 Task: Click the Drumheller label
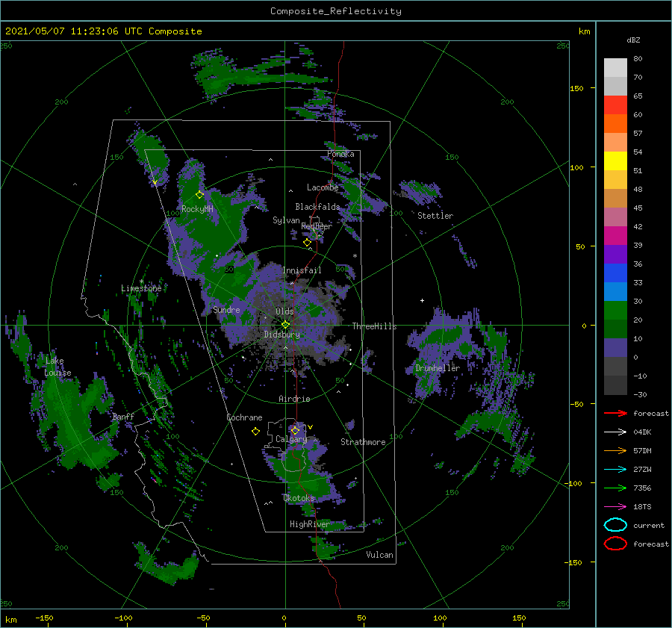coord(437,368)
